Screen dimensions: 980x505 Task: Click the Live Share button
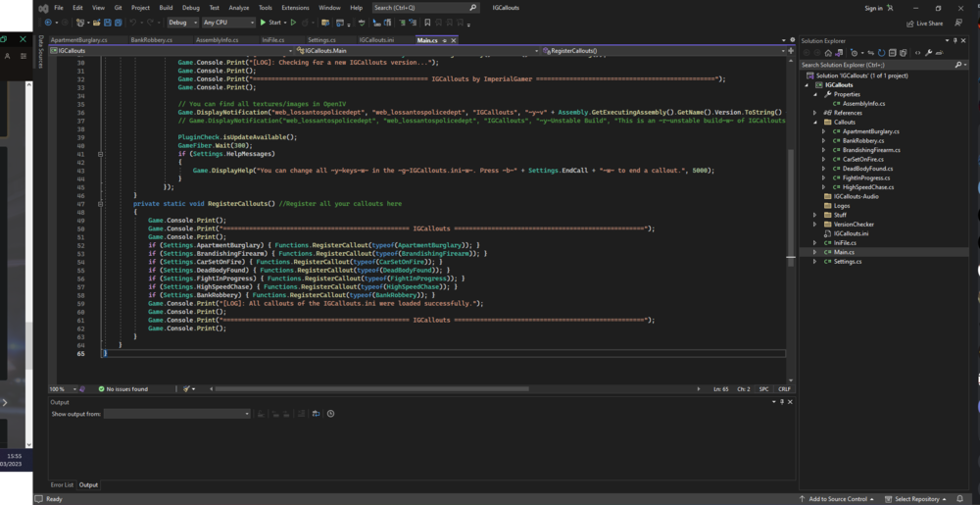tap(924, 23)
